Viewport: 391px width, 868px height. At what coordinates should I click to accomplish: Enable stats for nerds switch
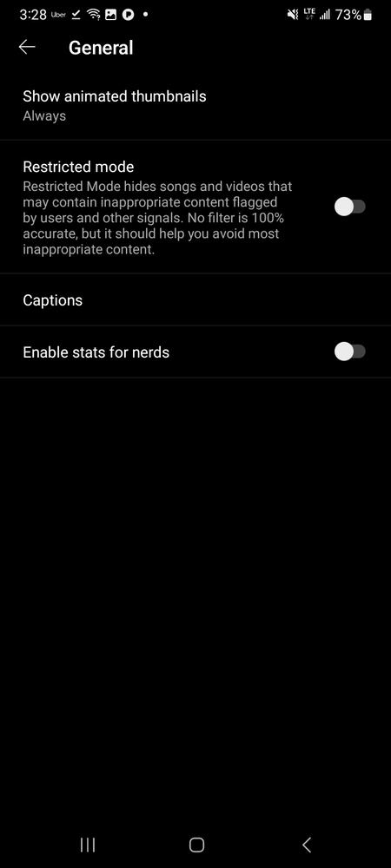pos(350,352)
